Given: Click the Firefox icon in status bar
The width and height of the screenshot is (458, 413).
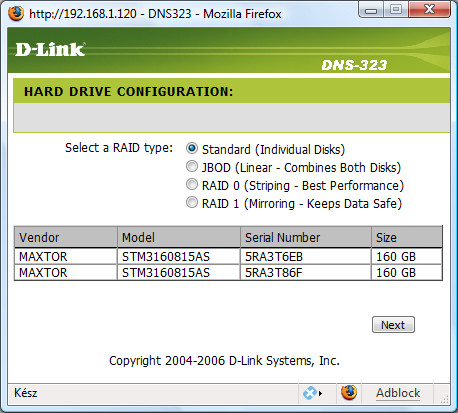Looking at the screenshot, I should (349, 392).
